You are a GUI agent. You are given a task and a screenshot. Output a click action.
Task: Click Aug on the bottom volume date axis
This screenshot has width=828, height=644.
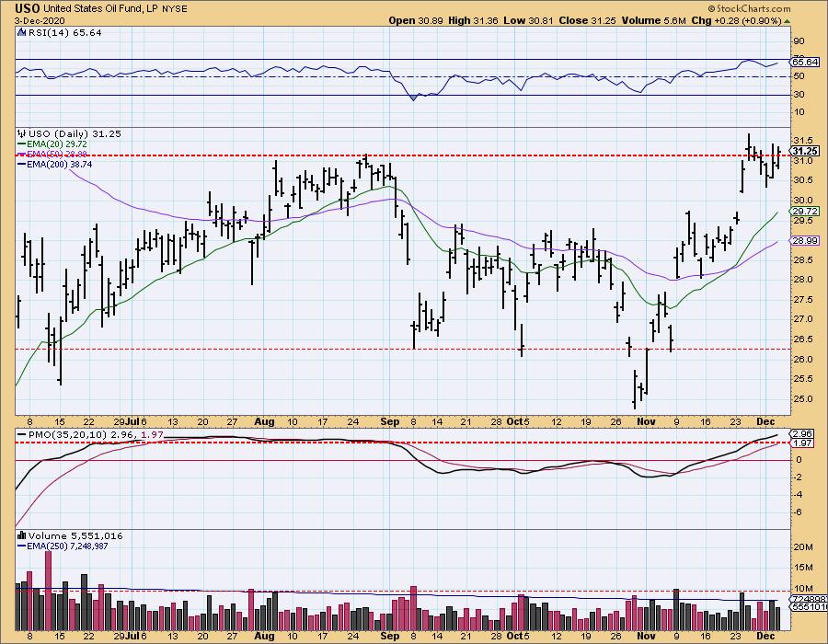264,636
